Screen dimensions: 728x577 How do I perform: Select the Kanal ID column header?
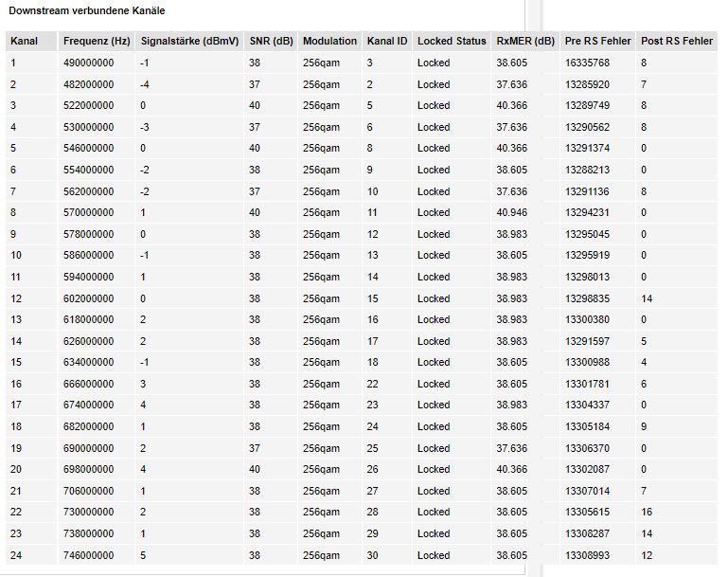387,41
